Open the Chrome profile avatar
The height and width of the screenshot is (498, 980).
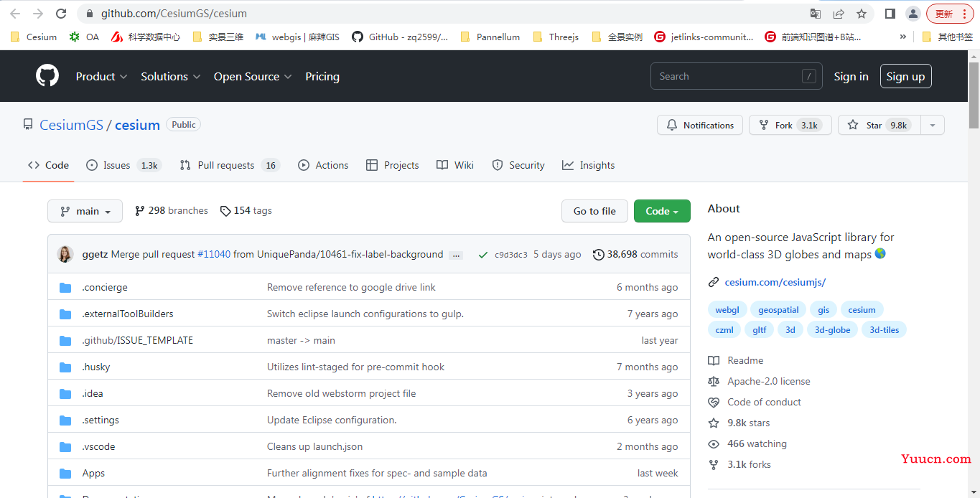click(x=913, y=14)
